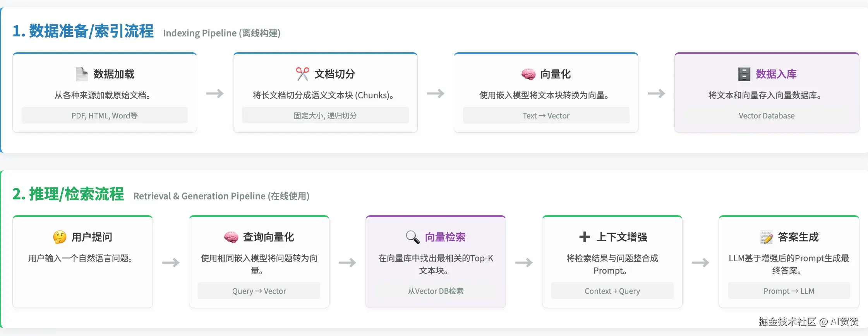Click the 'Prompt → LLM' tag
Viewport: 868px width, 336px height.
[x=789, y=291]
